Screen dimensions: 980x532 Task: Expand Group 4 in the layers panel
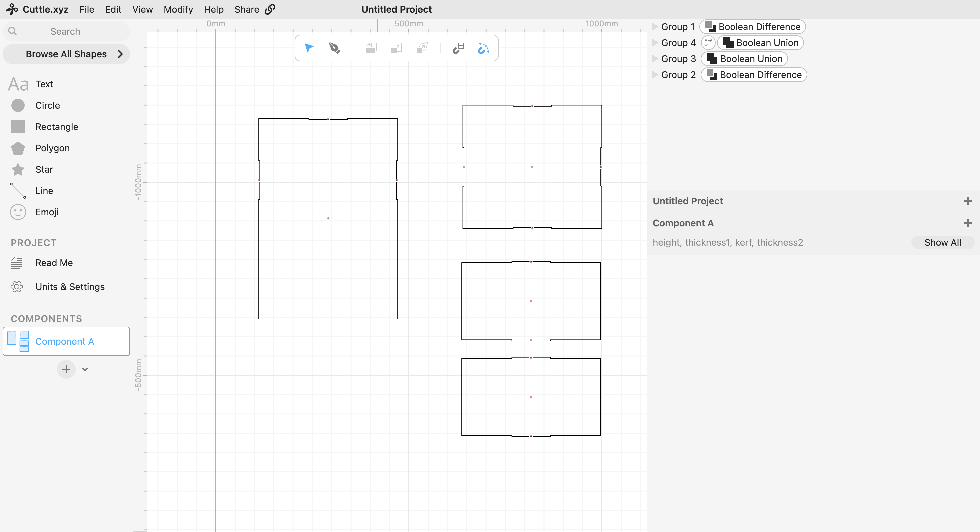click(x=655, y=43)
